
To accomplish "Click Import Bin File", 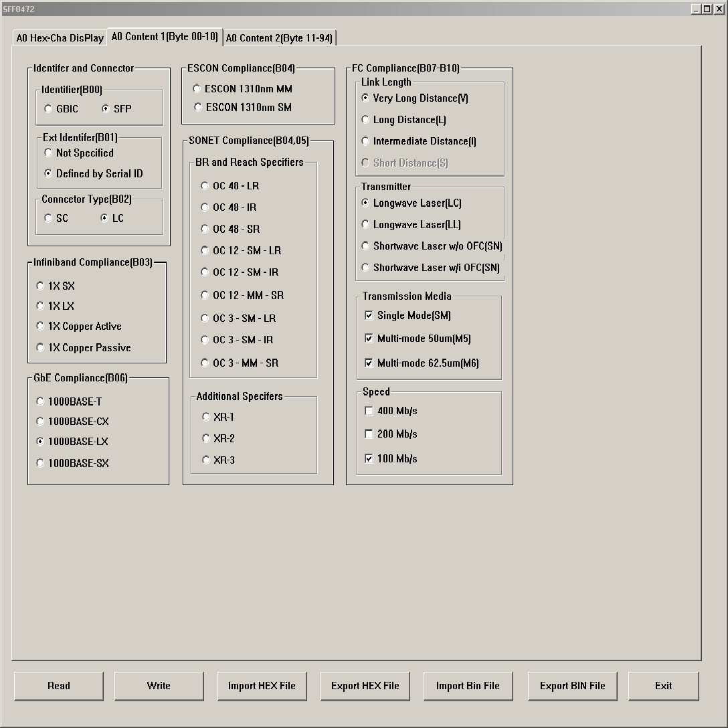I will tap(468, 686).
